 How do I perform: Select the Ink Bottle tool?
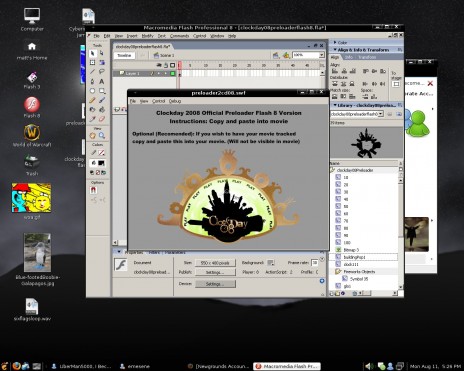93,109
